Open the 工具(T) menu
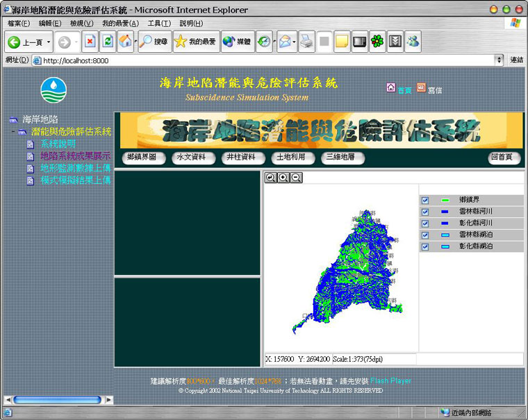Viewport: 528px width, 420px height. (x=158, y=24)
